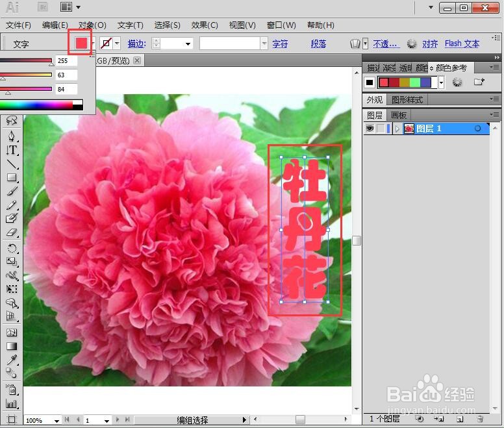Screen dimensions: 504x428
Task: Select the Shape Builder tool
Action: point(12,303)
